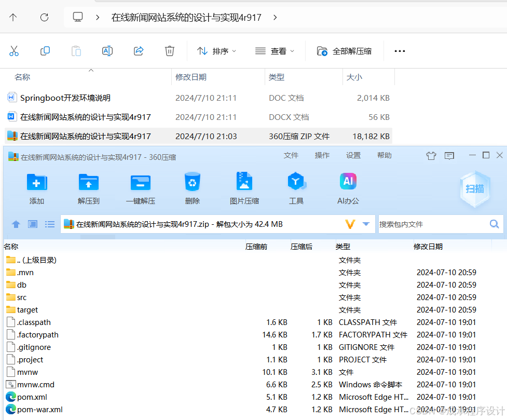Click the 删除 trash icon in 360压缩

[x=192, y=187]
